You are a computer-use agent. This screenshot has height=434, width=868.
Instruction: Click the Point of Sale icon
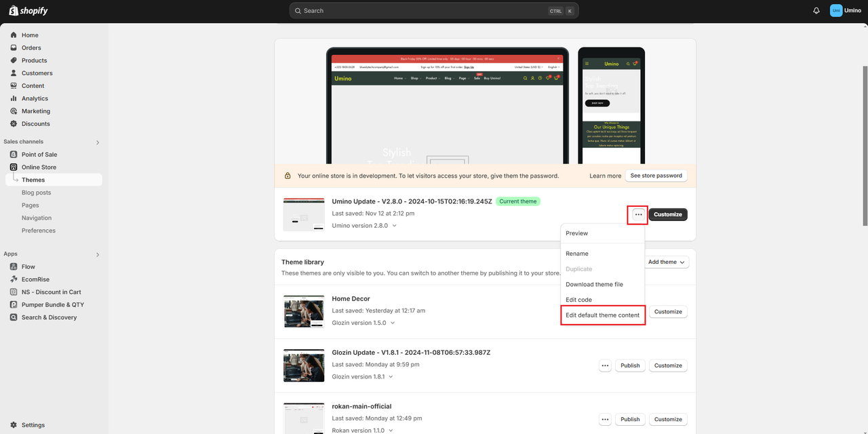click(x=14, y=155)
